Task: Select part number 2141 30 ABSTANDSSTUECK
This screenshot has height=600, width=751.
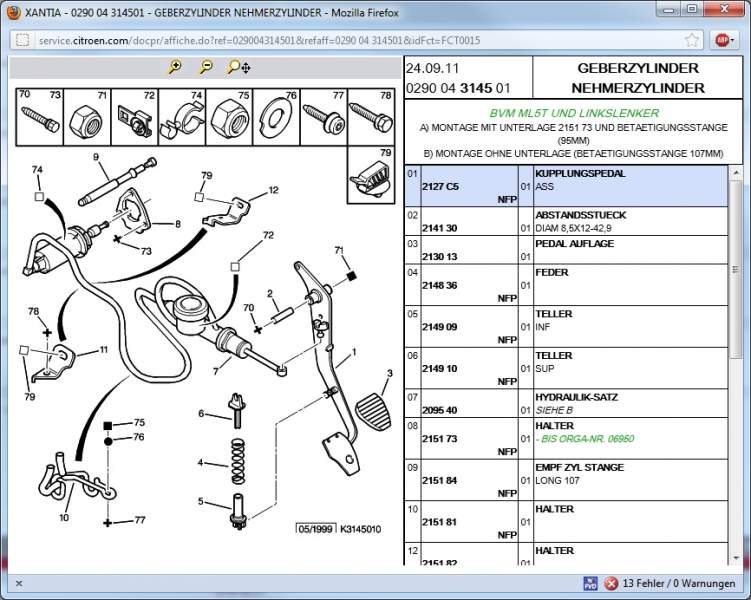Action: pos(440,228)
